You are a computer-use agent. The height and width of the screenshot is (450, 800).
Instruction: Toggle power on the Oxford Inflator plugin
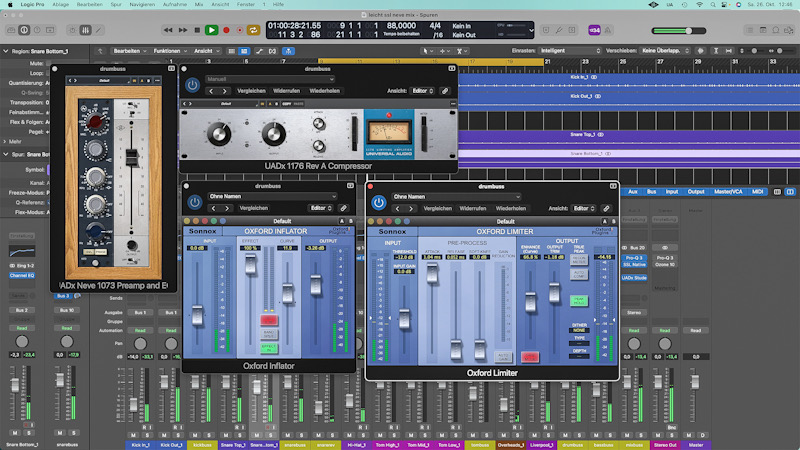(x=194, y=202)
